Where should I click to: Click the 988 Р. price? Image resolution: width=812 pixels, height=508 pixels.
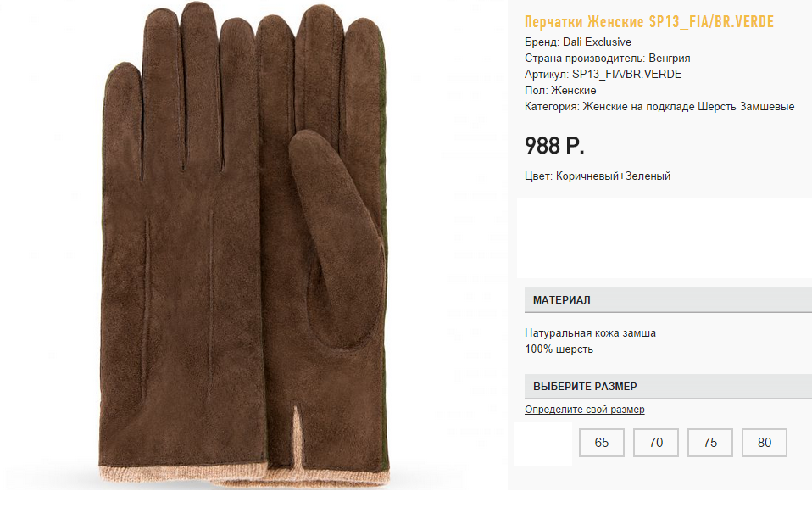click(x=554, y=145)
